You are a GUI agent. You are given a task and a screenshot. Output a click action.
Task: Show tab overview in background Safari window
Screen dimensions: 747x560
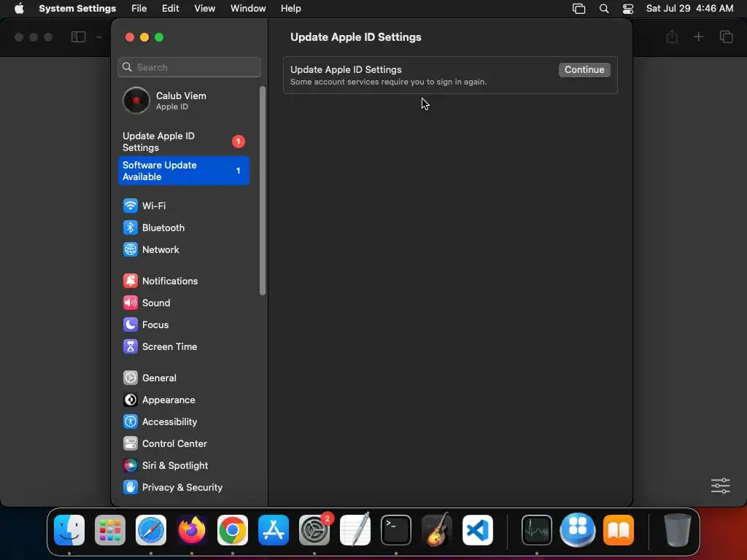tap(726, 36)
